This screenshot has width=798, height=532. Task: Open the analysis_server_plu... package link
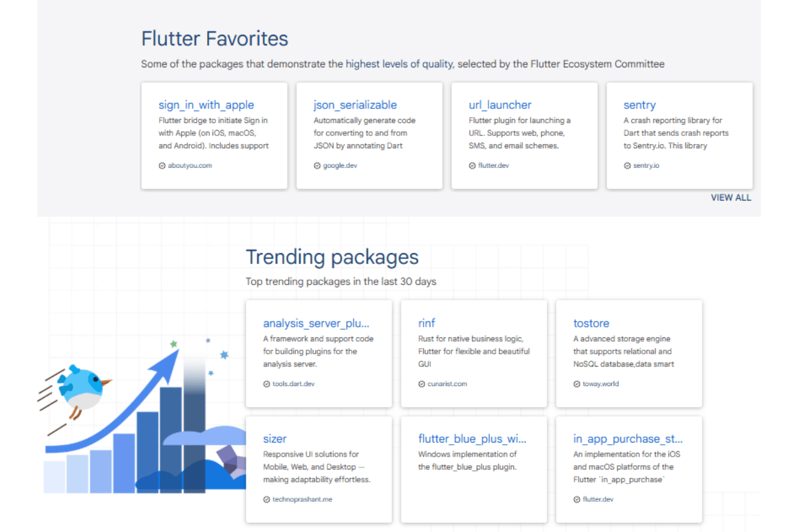click(316, 323)
